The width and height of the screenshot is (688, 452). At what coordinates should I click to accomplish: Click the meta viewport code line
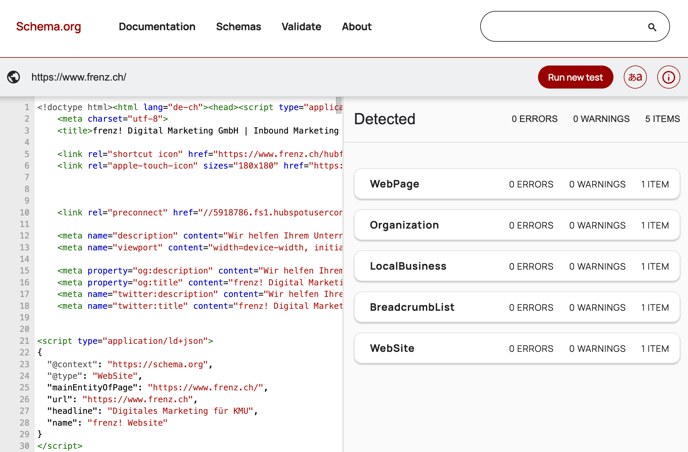coord(200,248)
